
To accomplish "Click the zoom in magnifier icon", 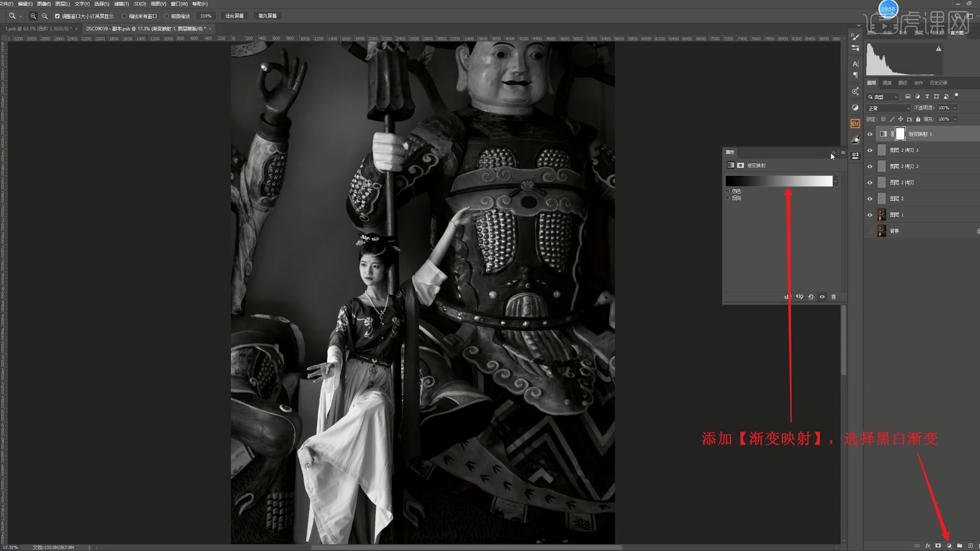I will click(33, 16).
